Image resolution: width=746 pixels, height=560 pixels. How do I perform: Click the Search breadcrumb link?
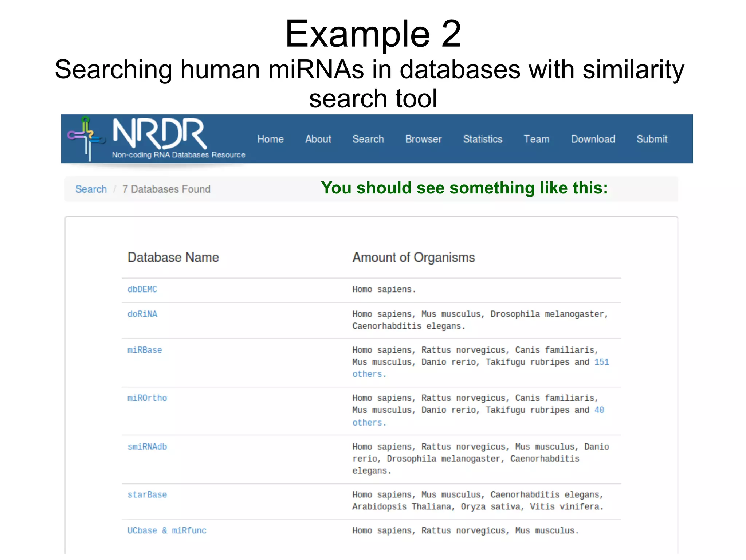pos(91,189)
